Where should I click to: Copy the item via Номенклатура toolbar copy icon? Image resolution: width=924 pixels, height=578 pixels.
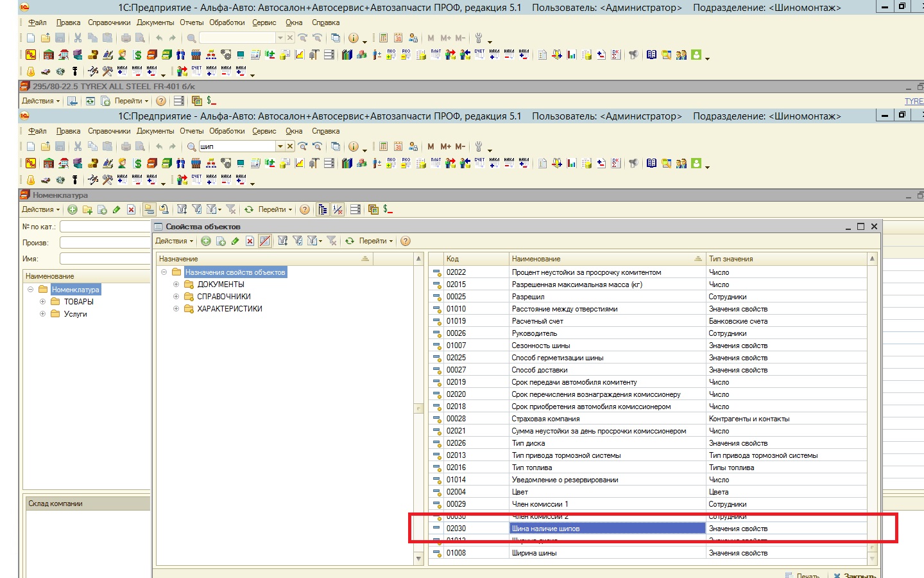coord(102,209)
